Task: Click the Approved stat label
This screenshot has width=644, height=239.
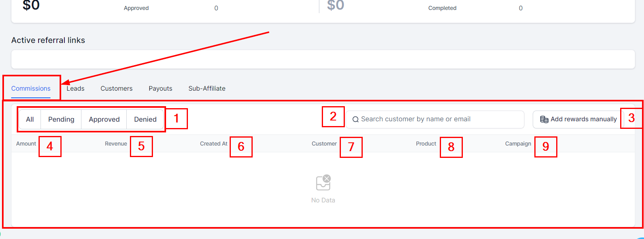Action: [136, 8]
